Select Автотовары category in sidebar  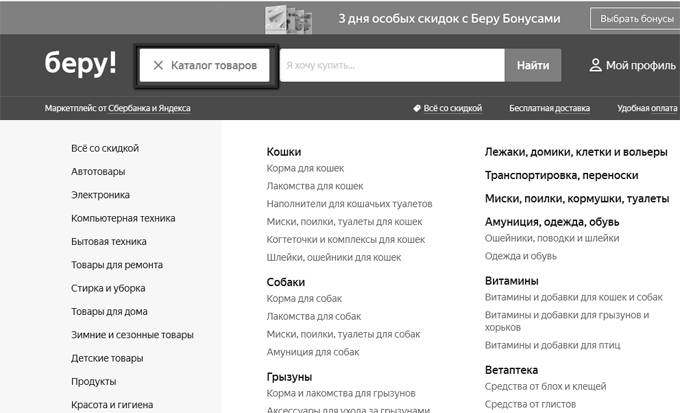[98, 172]
